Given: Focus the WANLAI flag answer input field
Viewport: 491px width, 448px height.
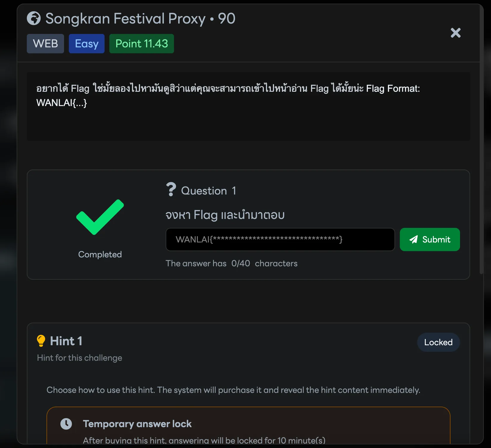Looking at the screenshot, I should click(x=280, y=239).
